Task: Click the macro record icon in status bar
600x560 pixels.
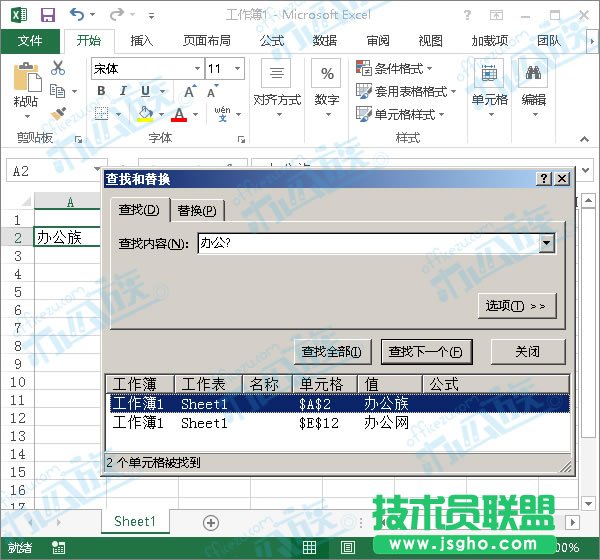Action: 59,548
